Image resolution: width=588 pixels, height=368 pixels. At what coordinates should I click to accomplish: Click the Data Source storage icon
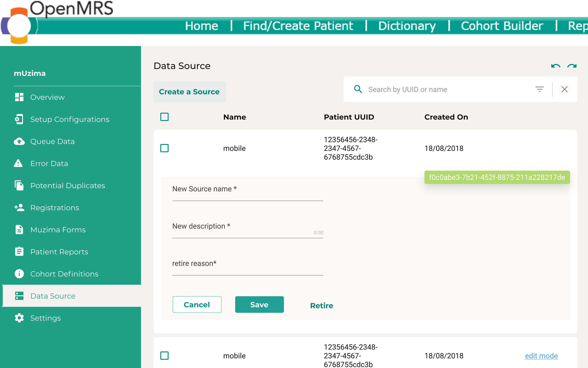point(19,296)
